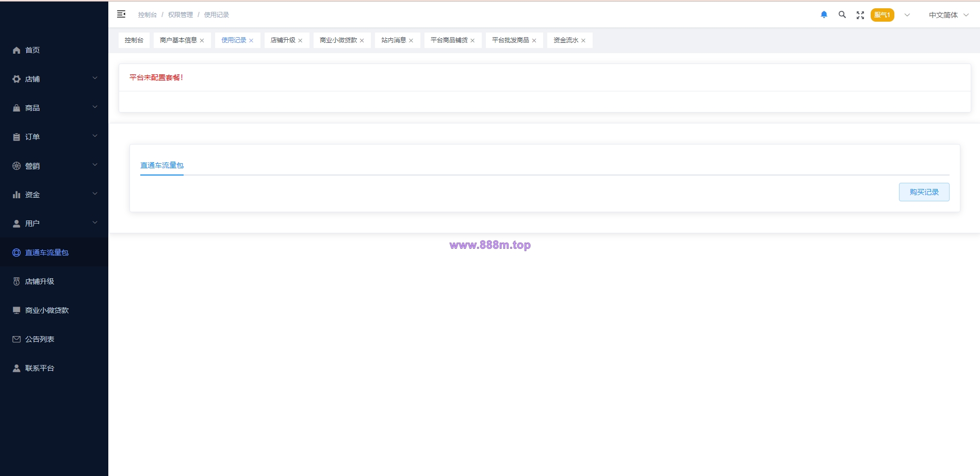This screenshot has width=980, height=476.
Task: Click the red 平台未配置套餐 message
Action: click(156, 77)
